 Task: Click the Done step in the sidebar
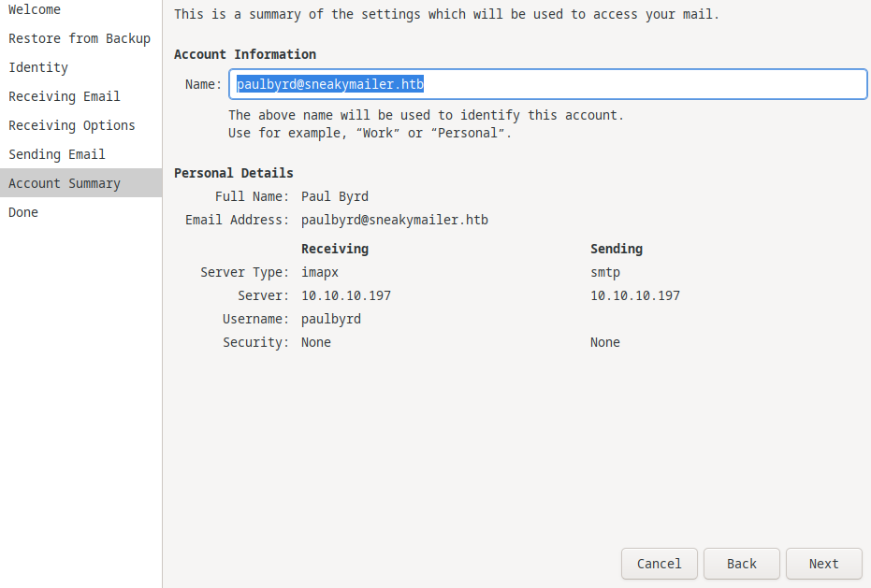[23, 212]
